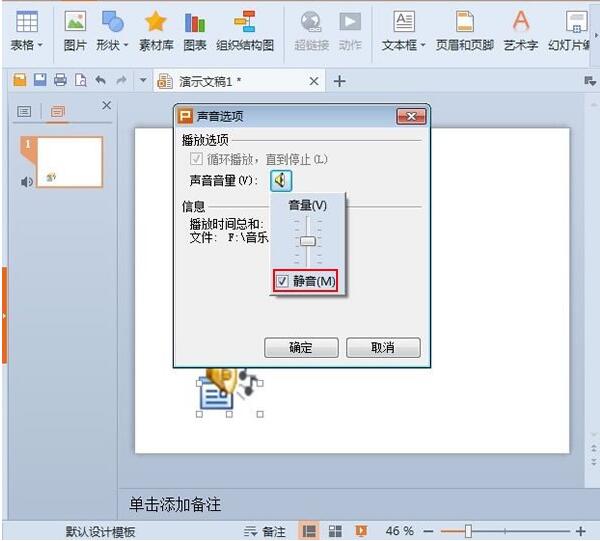This screenshot has width=600, height=541.
Task: Expand the left orange side panel handle
Action: pyautogui.click(x=4, y=315)
